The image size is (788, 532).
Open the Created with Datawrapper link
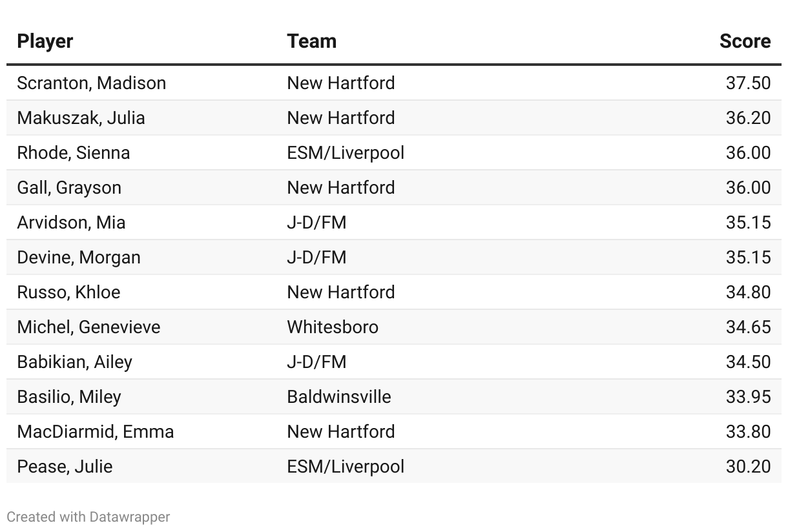tap(88, 517)
